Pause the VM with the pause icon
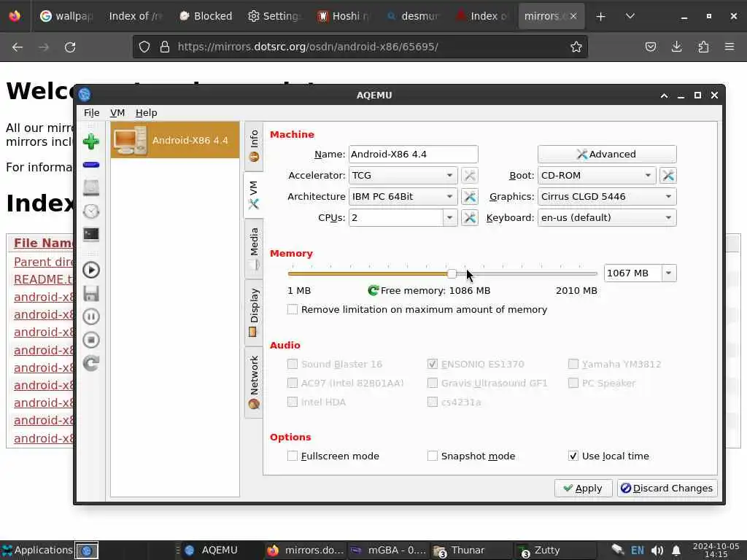 point(91,316)
